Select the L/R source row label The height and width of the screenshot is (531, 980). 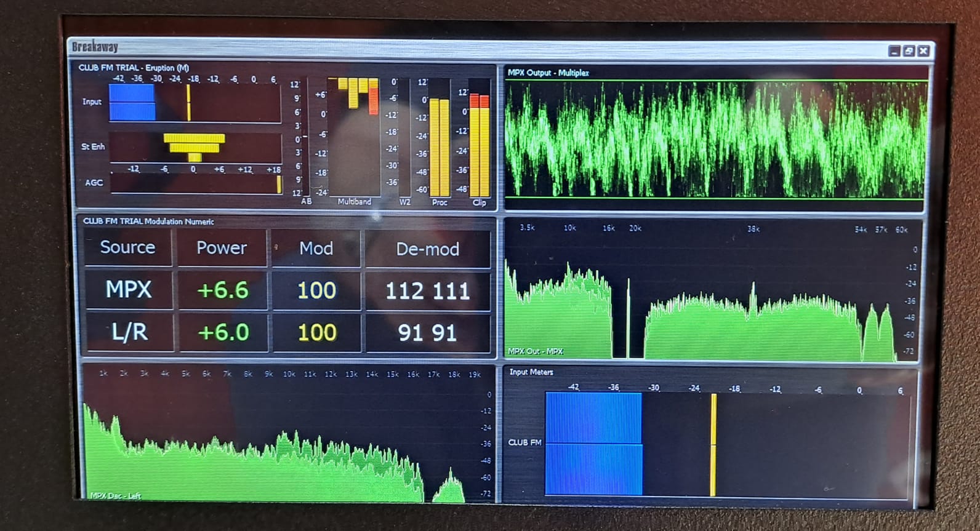pos(129,332)
